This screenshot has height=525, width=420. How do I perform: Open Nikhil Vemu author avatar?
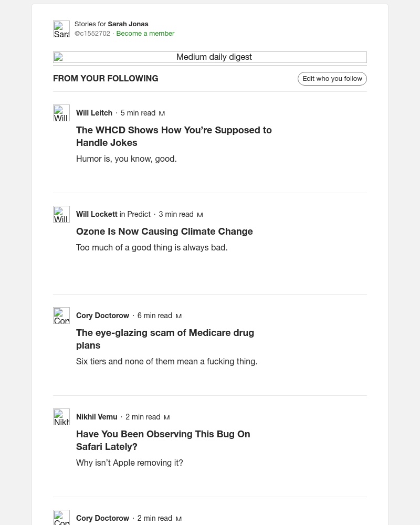coord(61,417)
